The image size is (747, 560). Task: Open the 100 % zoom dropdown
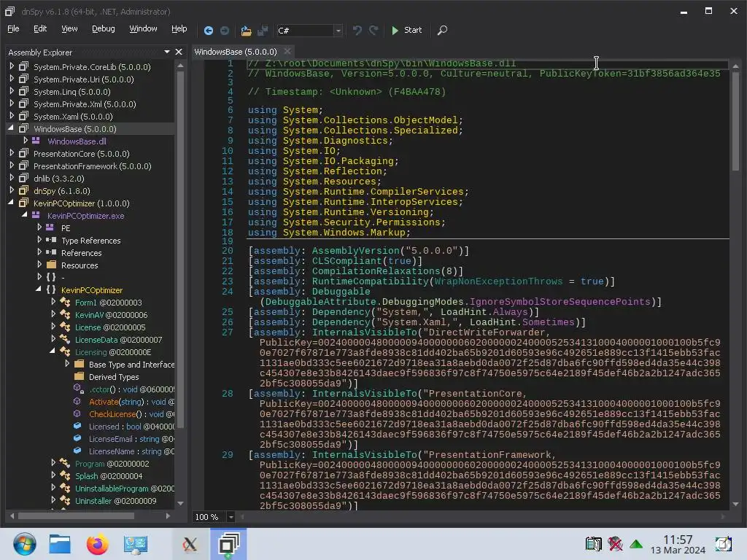(231, 517)
